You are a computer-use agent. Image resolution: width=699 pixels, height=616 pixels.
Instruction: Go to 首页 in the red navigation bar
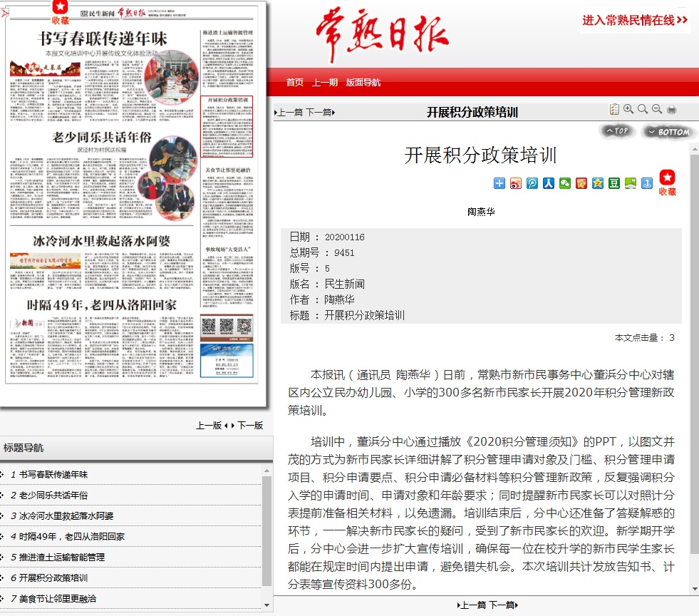coord(295,83)
